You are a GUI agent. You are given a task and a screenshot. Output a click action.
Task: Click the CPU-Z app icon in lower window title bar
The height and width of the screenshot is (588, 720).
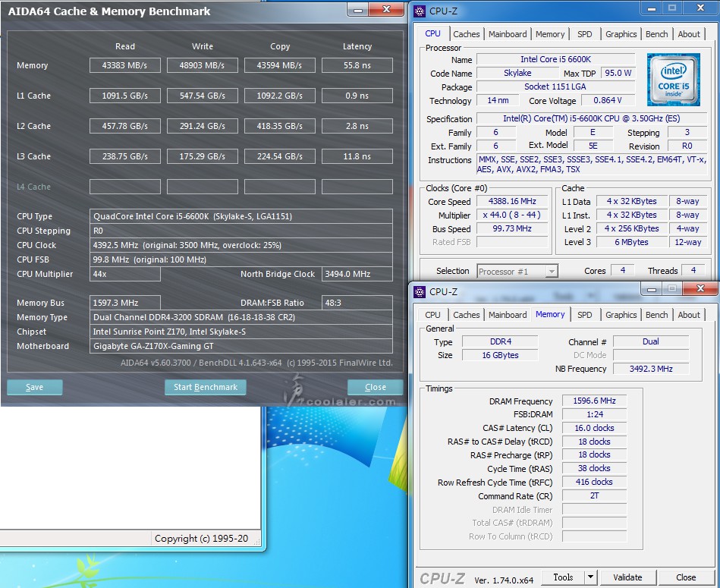pos(420,291)
